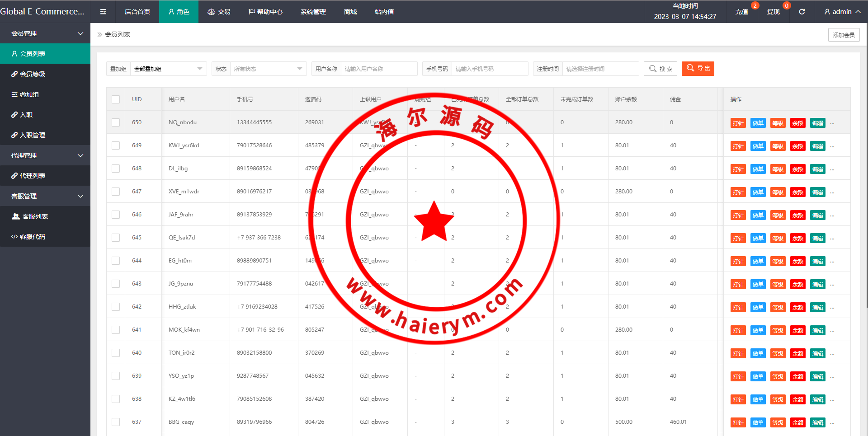
Task: Open 会员等级 in the sidebar
Action: pos(33,74)
